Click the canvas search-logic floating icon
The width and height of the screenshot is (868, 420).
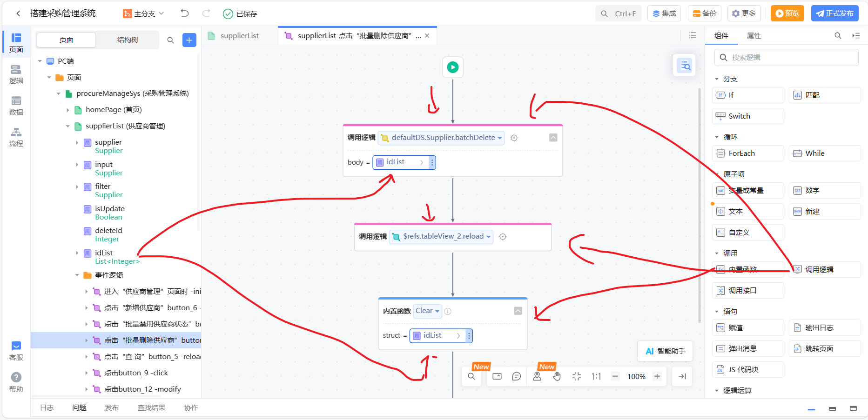point(686,66)
